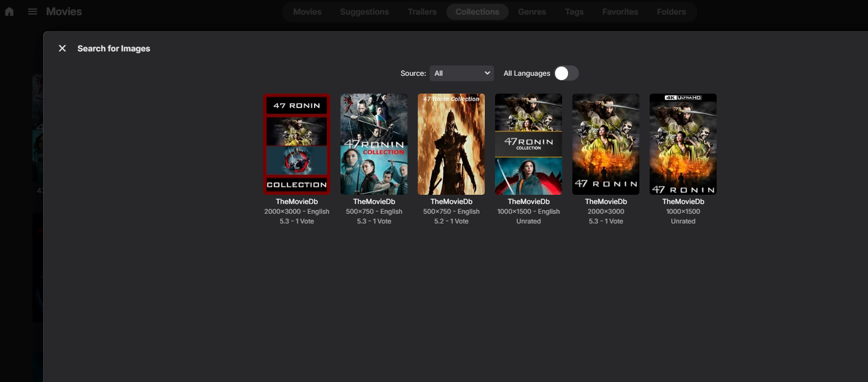
Task: Select the 4K Ultra HD 47 Ronin poster
Action: tap(683, 144)
